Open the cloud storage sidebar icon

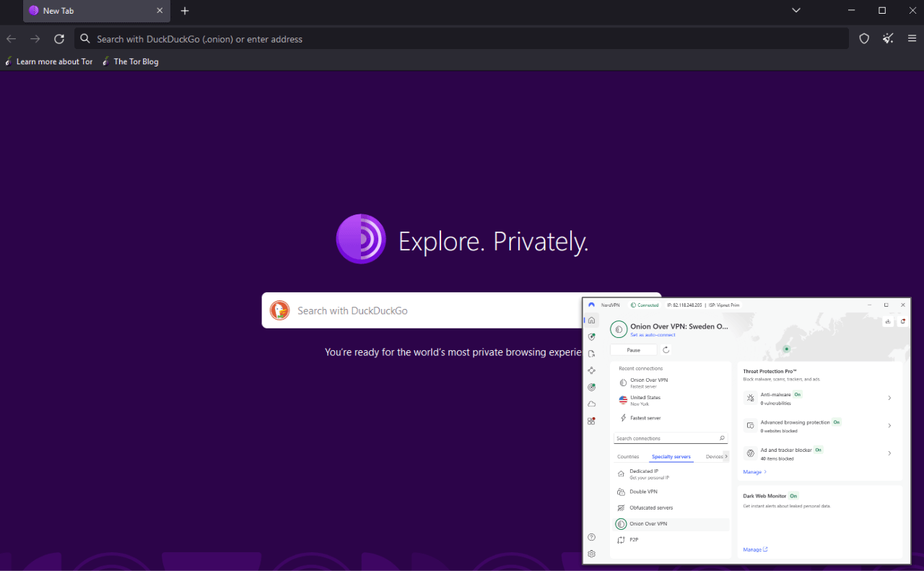(x=591, y=404)
